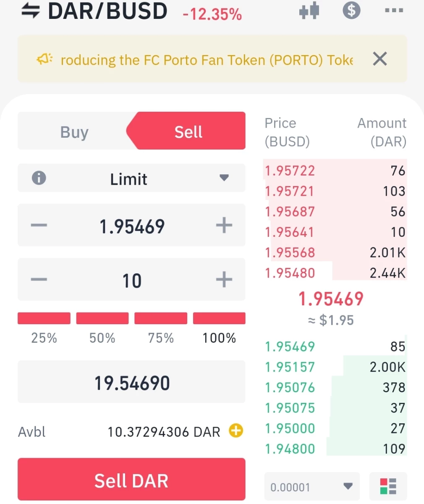The width and height of the screenshot is (424, 504).
Task: Add DAR funds with yellow plus icon
Action: tap(236, 430)
